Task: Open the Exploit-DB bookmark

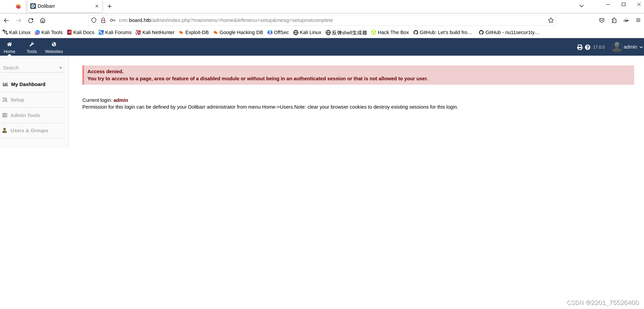Action: click(194, 32)
